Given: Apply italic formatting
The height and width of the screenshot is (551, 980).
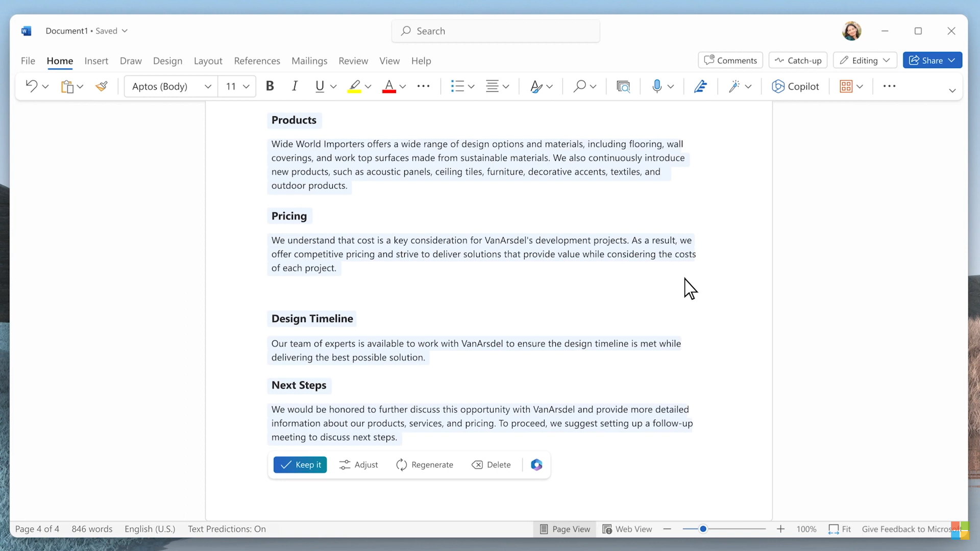Looking at the screenshot, I should tap(295, 86).
